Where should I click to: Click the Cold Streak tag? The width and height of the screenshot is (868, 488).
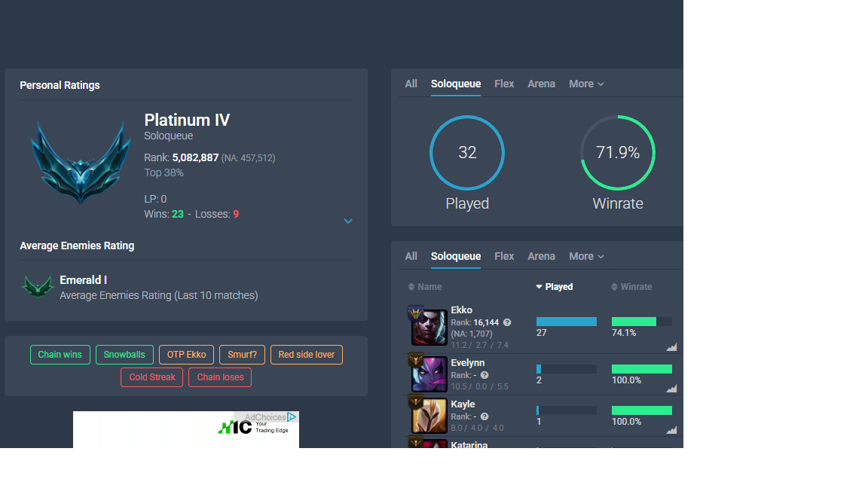(151, 377)
